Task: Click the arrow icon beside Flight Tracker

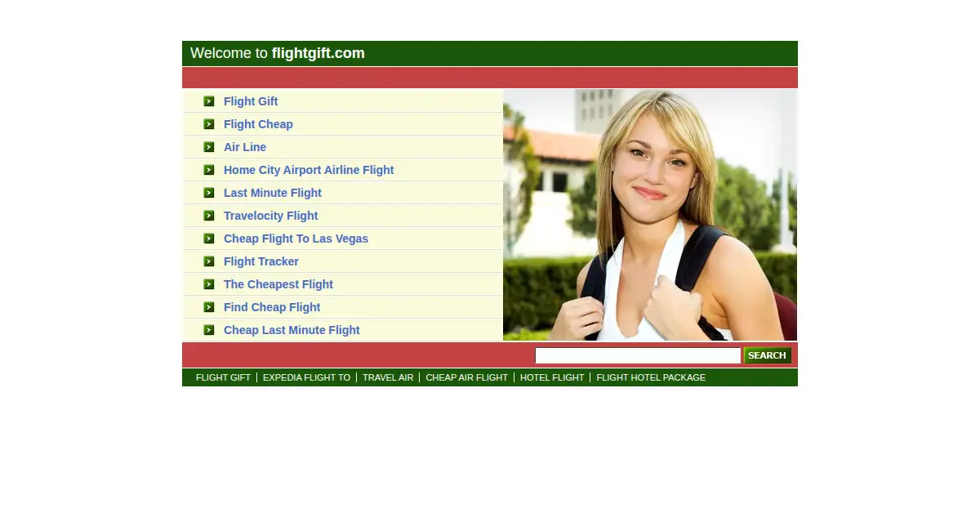Action: (209, 261)
